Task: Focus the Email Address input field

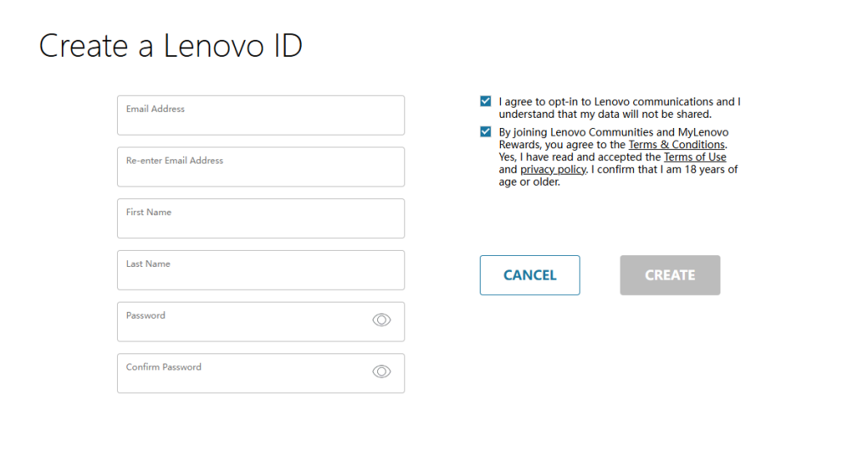Action: click(x=261, y=115)
